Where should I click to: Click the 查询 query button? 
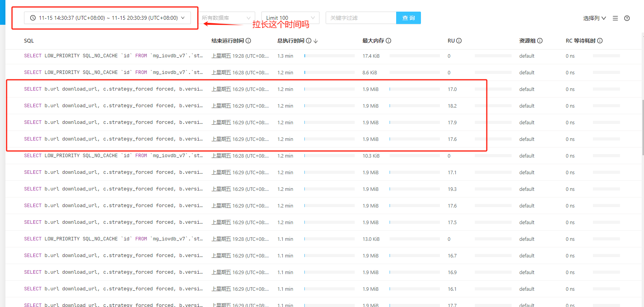(x=409, y=18)
